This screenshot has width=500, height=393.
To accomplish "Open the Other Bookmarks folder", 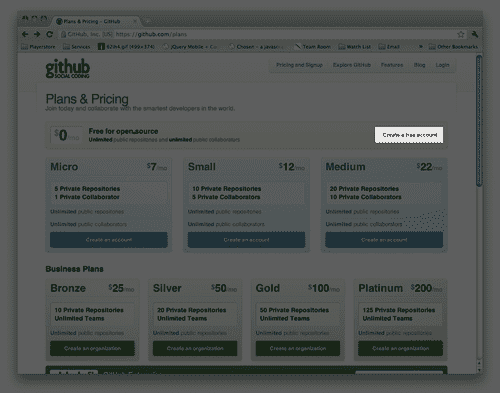I will pos(453,47).
